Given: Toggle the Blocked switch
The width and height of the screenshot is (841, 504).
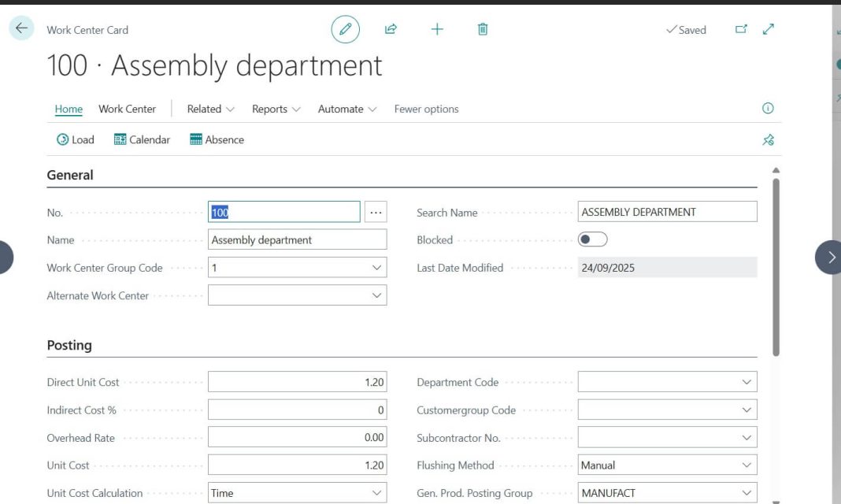Looking at the screenshot, I should tap(592, 239).
